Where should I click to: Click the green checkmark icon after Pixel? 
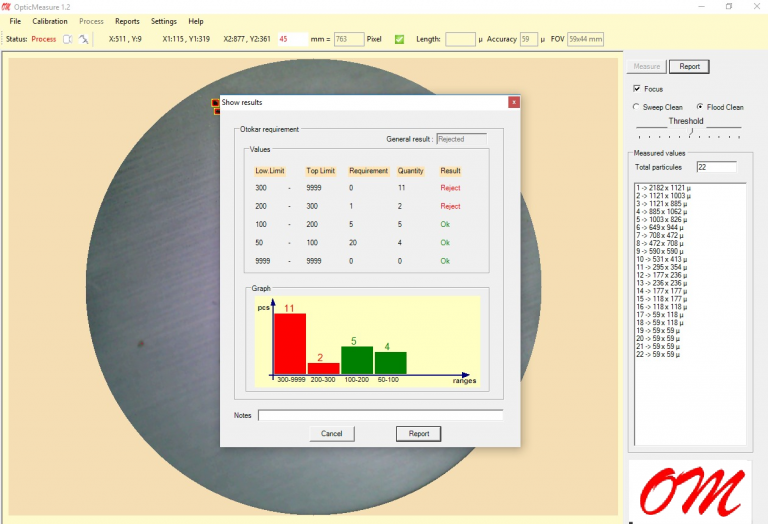(x=399, y=39)
